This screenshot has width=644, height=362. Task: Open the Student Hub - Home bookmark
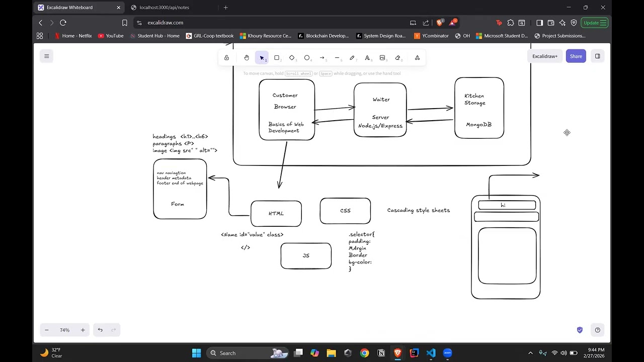154,36
